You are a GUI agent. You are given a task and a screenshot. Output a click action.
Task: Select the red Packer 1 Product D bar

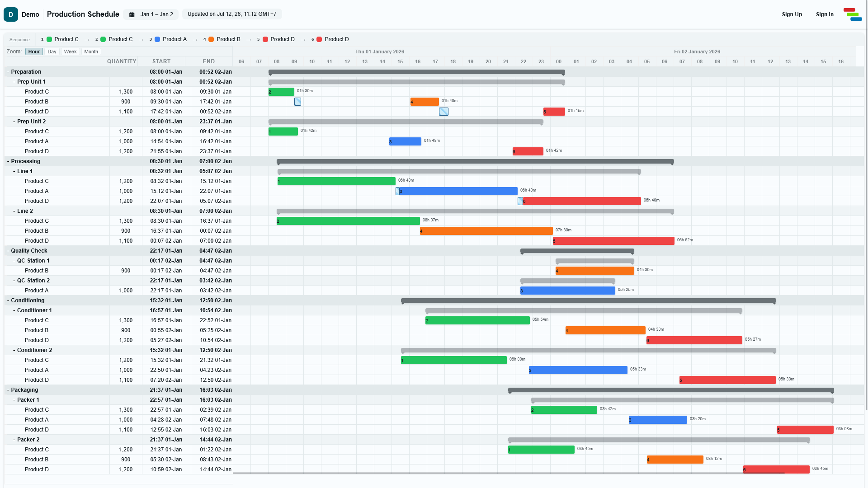point(805,430)
